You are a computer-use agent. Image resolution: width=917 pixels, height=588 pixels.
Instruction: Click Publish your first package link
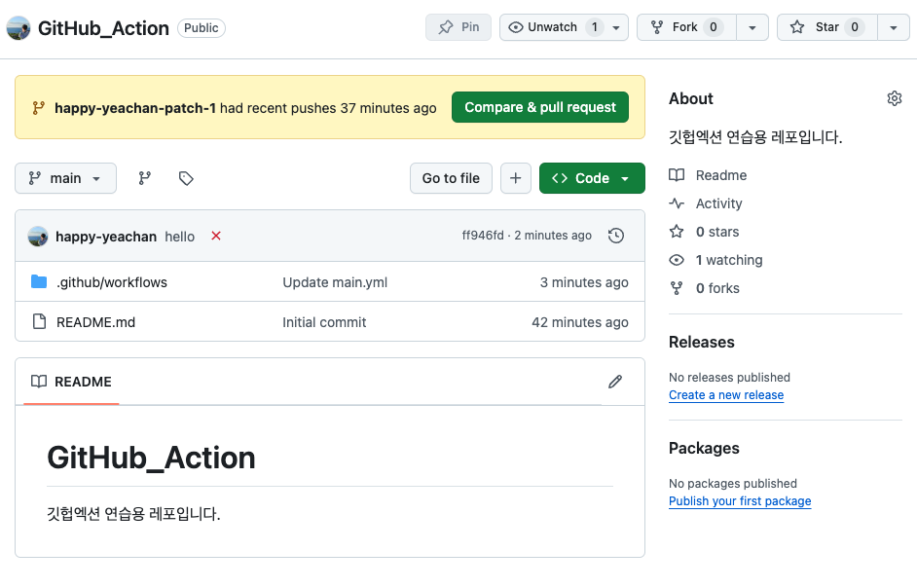point(740,500)
